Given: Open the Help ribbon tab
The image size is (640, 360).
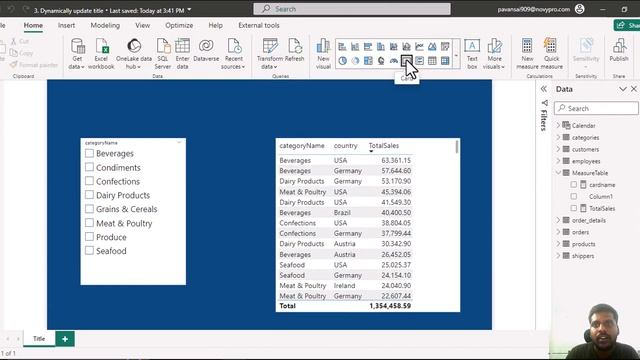Looking at the screenshot, I should point(216,25).
